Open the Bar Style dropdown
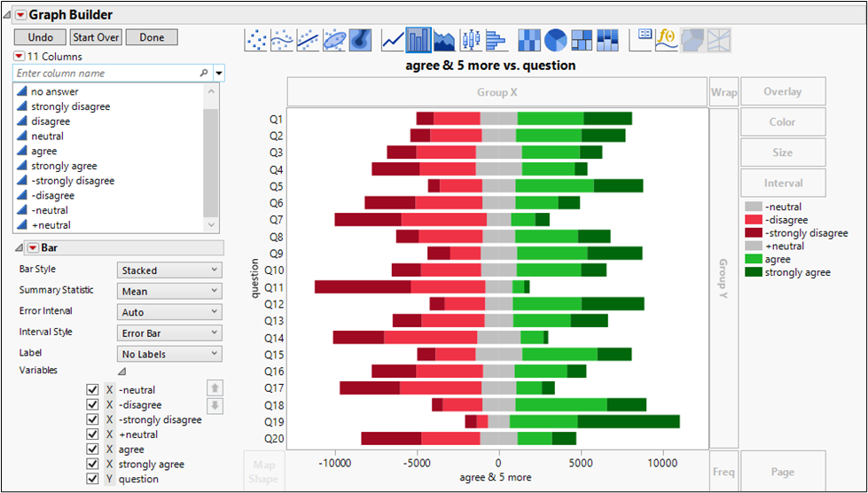The image size is (868, 493). (x=169, y=270)
